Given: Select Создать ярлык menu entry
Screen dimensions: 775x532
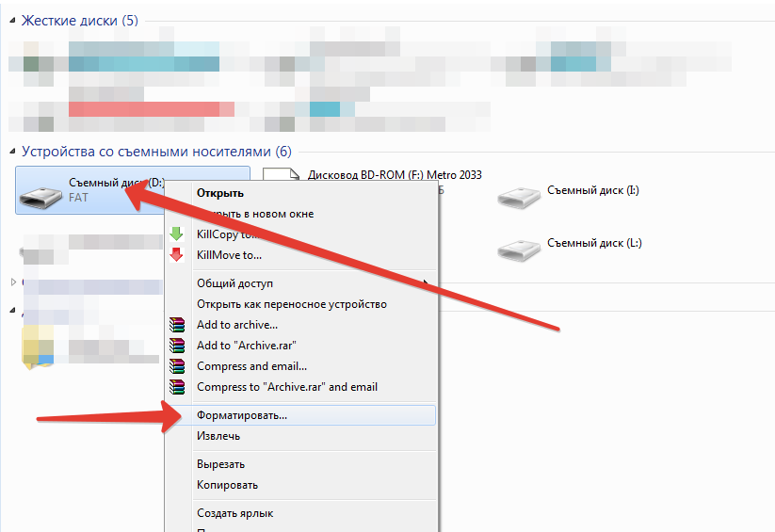Looking at the screenshot, I should pyautogui.click(x=234, y=513).
